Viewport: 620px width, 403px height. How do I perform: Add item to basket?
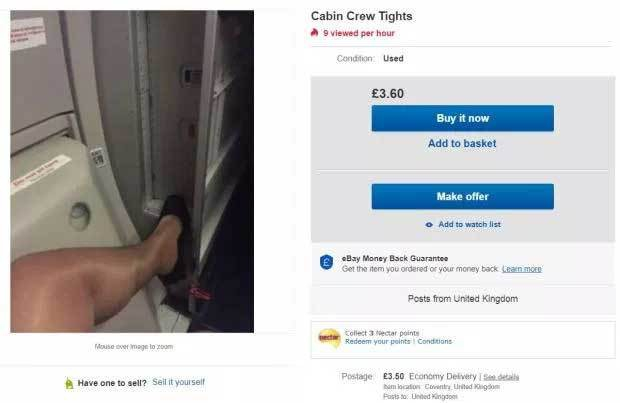[x=462, y=143]
